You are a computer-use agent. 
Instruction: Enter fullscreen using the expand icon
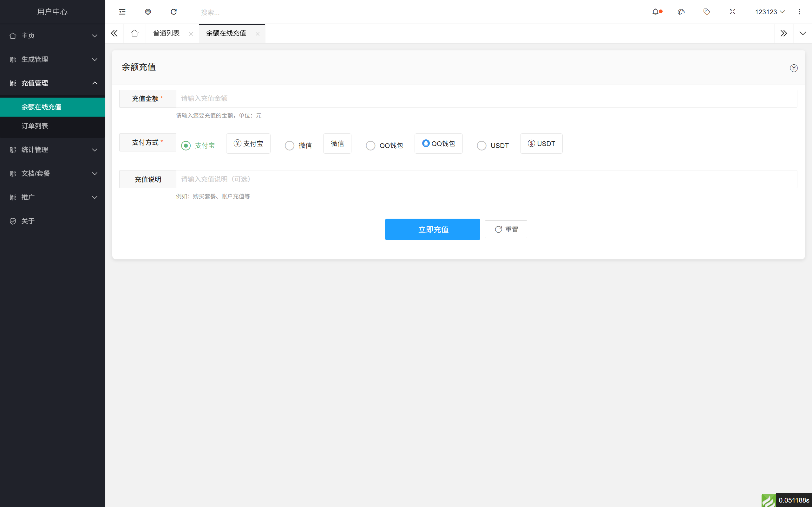point(732,12)
